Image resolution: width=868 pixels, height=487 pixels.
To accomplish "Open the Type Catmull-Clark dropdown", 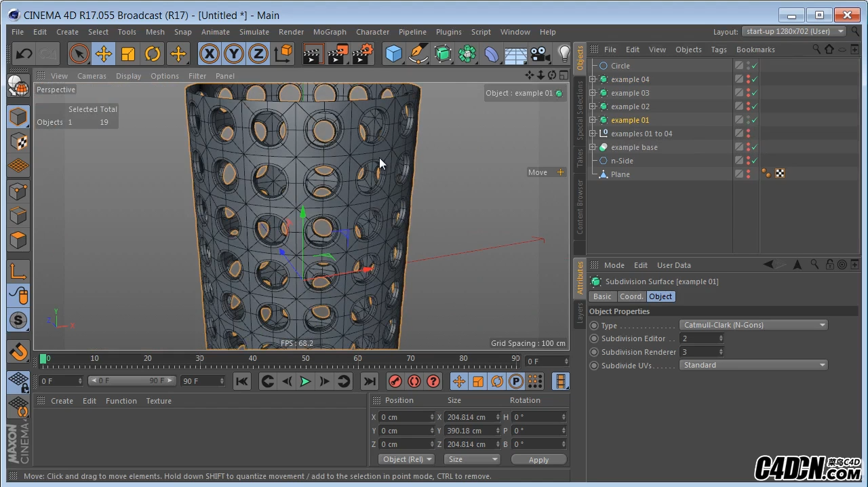I will tap(753, 325).
